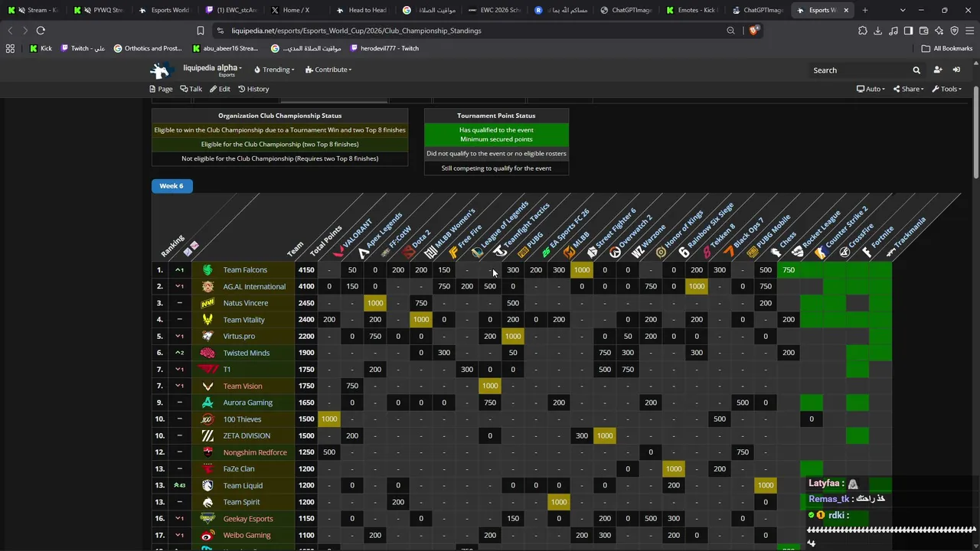Click the T1 team logo
The width and height of the screenshot is (980, 551).
(207, 370)
